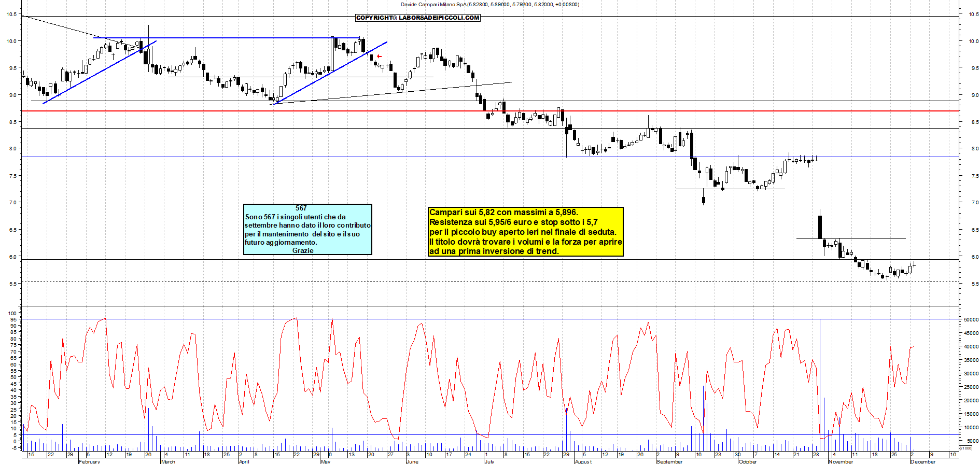The width and height of the screenshot is (980, 464).
Task: Click the line 'per il piccolo buy aperto ieri nel finale di seduta.'
Action: pos(523,232)
